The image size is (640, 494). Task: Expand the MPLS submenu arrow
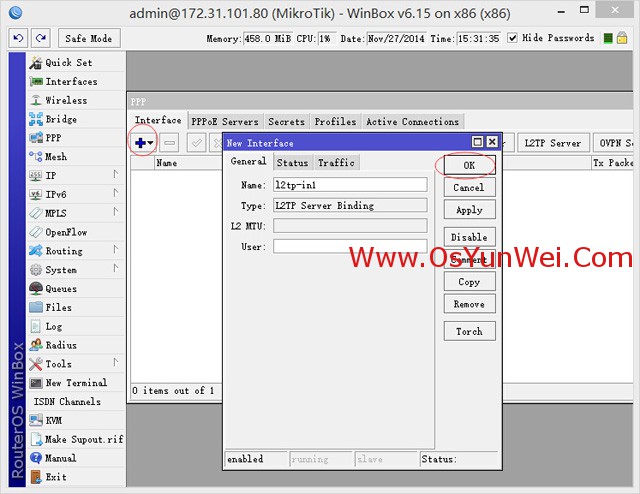(x=116, y=212)
